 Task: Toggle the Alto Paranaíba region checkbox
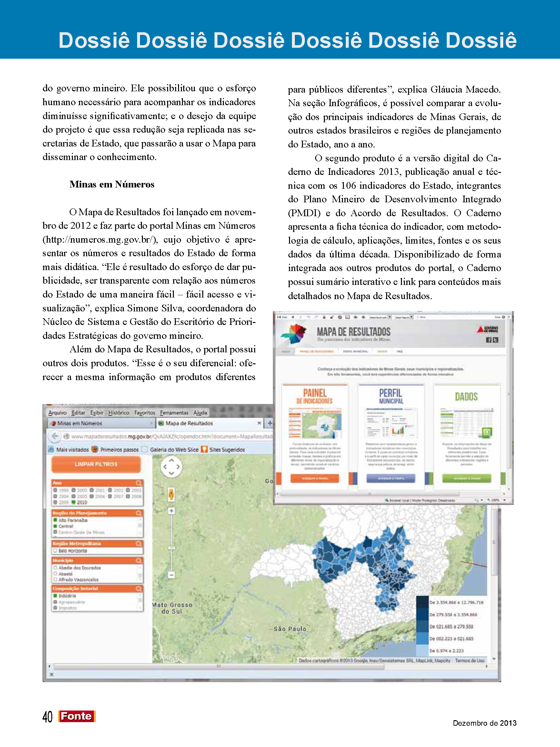tap(55, 520)
